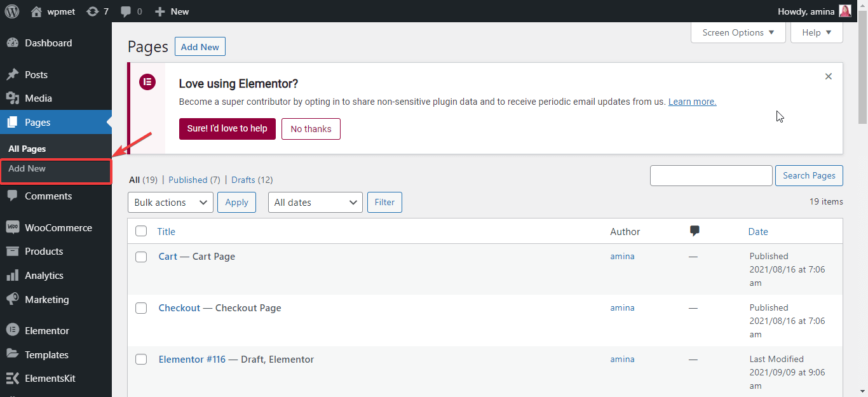This screenshot has width=868, height=397.
Task: Click the Comments sidebar bubble icon
Action: pyautogui.click(x=12, y=196)
